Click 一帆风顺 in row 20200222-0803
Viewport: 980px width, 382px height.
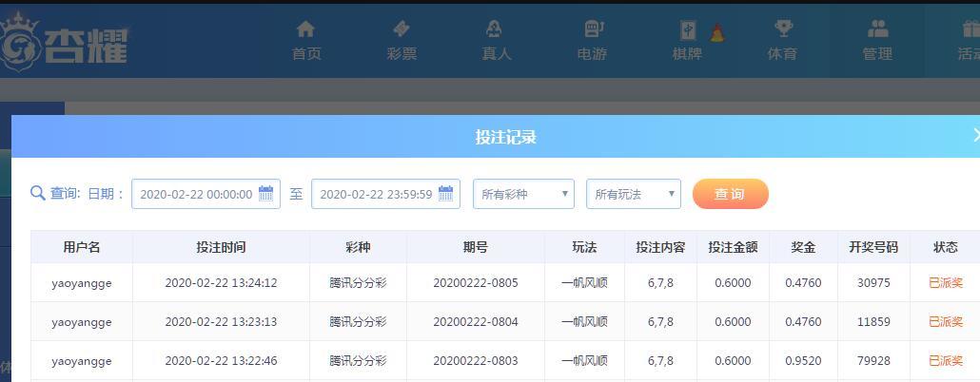[584, 361]
